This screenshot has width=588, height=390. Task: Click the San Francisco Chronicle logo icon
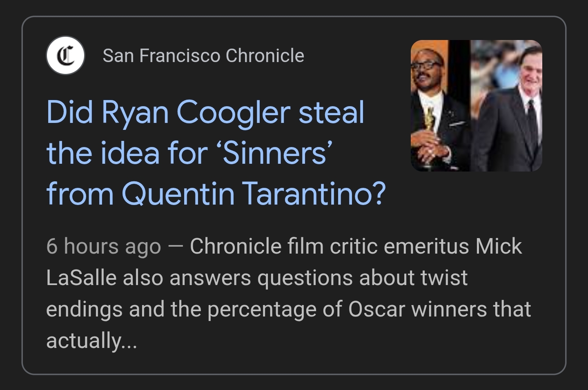click(x=65, y=56)
